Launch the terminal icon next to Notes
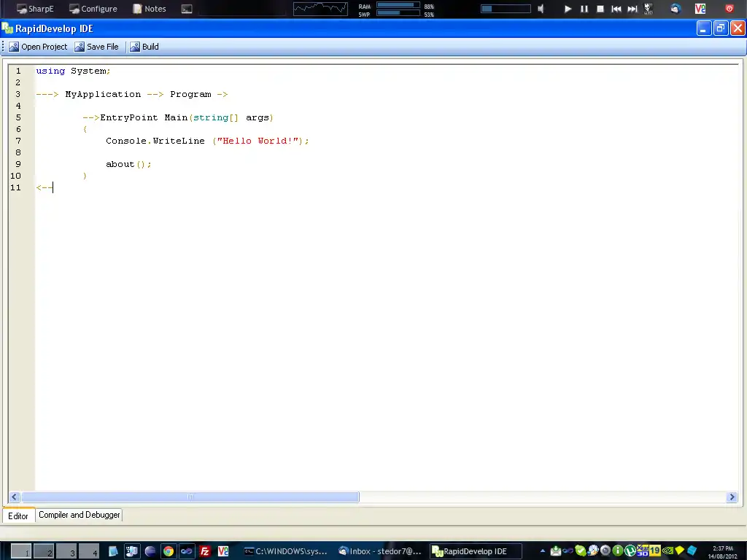This screenshot has height=560, width=747. [x=187, y=9]
